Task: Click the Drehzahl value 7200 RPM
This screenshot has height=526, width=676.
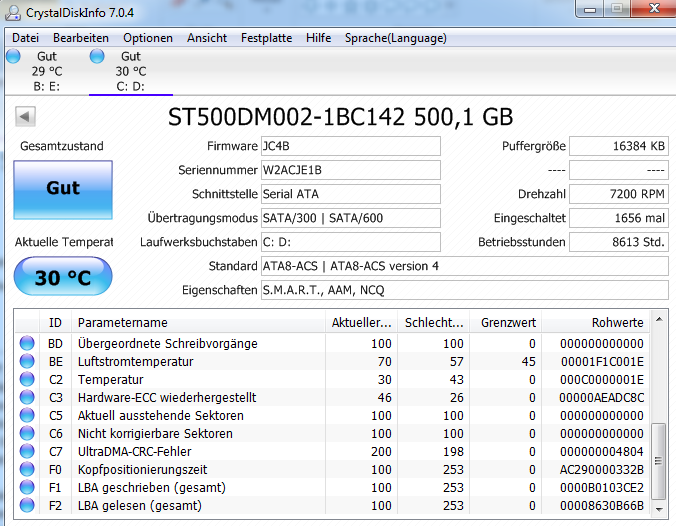Action: 619,194
